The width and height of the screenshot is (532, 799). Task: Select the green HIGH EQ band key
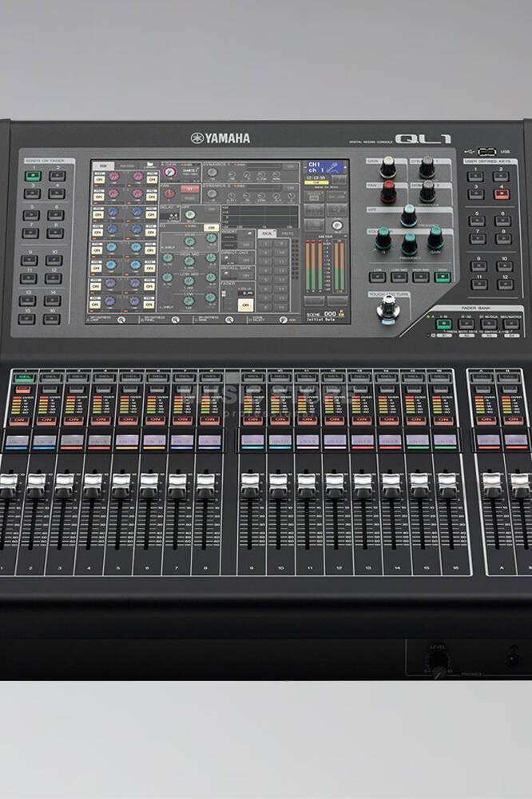click(442, 276)
